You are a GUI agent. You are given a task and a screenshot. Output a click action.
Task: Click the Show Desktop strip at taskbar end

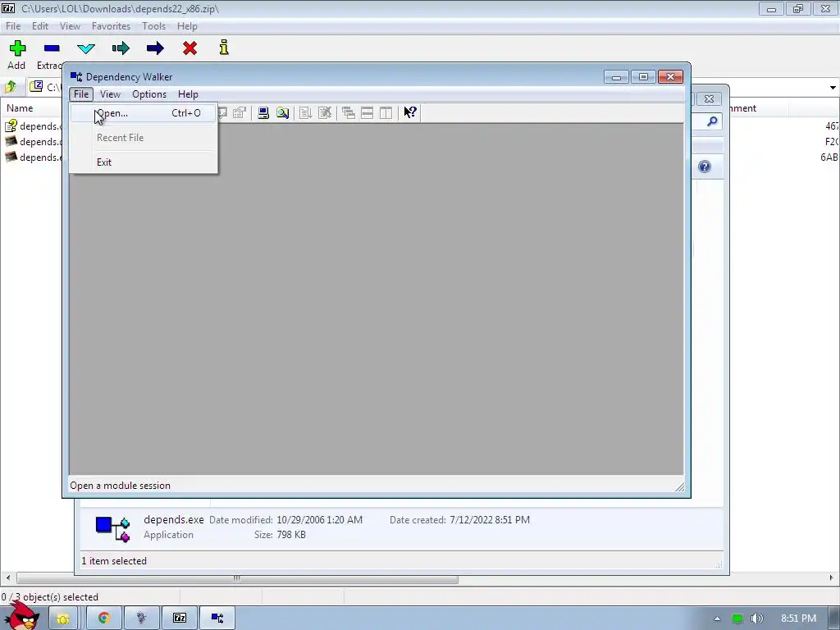[x=834, y=619]
